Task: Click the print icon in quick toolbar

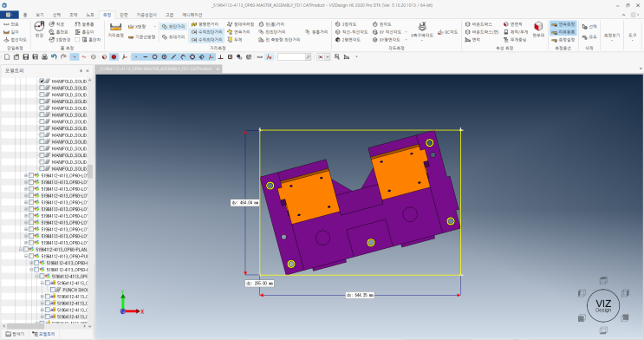Action: 45,56
